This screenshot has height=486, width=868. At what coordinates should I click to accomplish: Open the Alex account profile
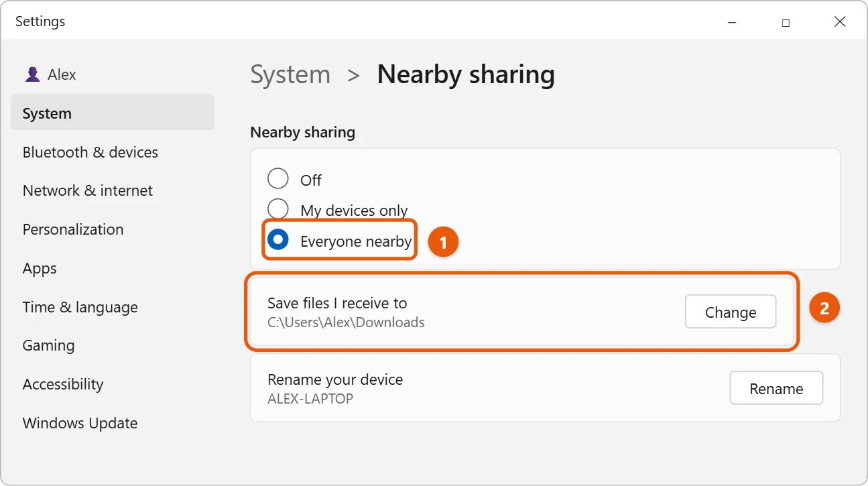(x=51, y=74)
